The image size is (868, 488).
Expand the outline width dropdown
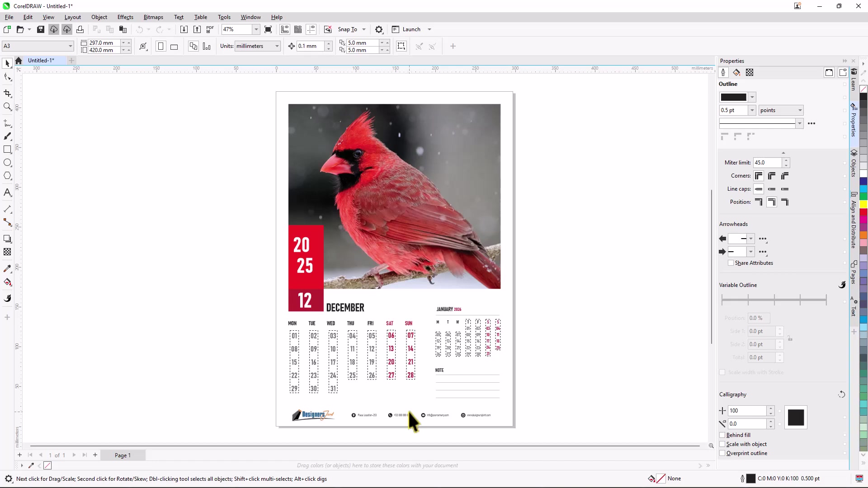coord(752,110)
